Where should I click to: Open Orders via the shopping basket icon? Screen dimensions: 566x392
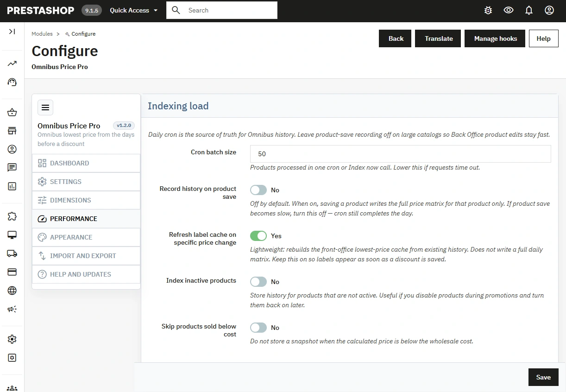pyautogui.click(x=12, y=112)
